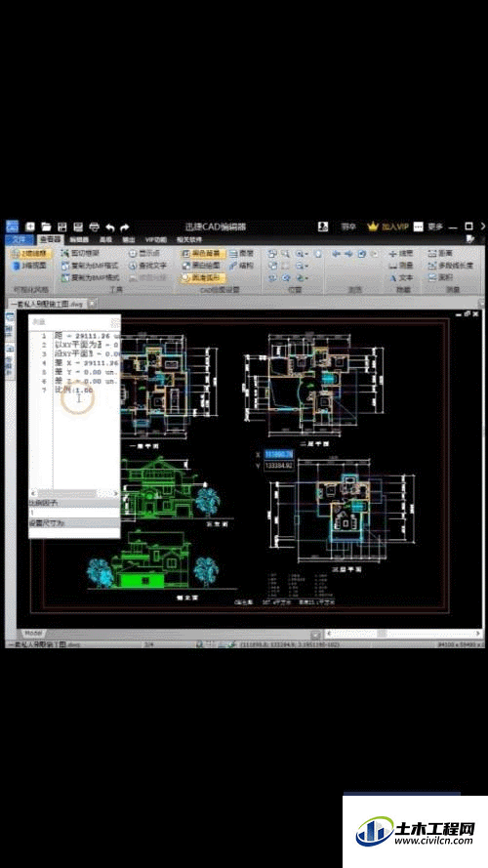
Task: Select the 3D线框 visual style
Action: 29,266
